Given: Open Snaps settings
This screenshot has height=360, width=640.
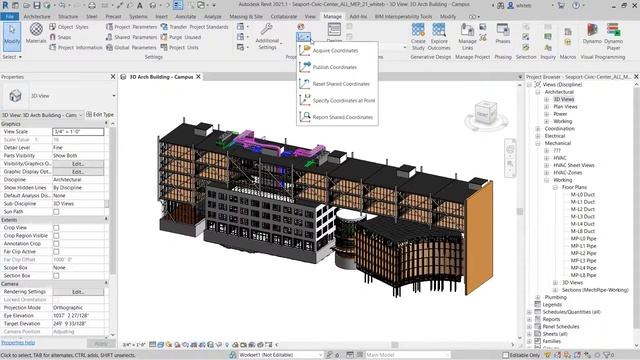Looking at the screenshot, I should click(x=60, y=37).
